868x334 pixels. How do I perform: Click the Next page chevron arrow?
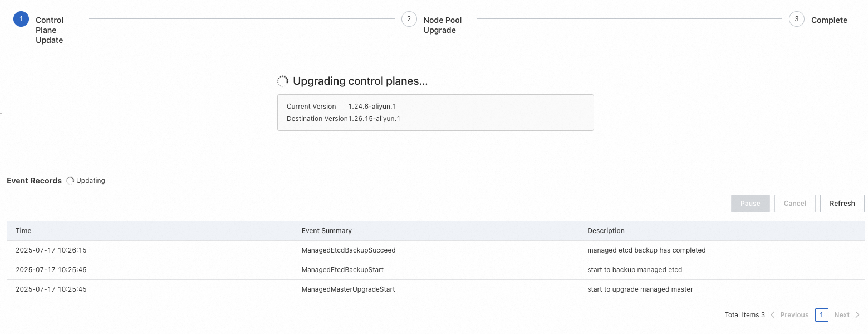click(857, 315)
